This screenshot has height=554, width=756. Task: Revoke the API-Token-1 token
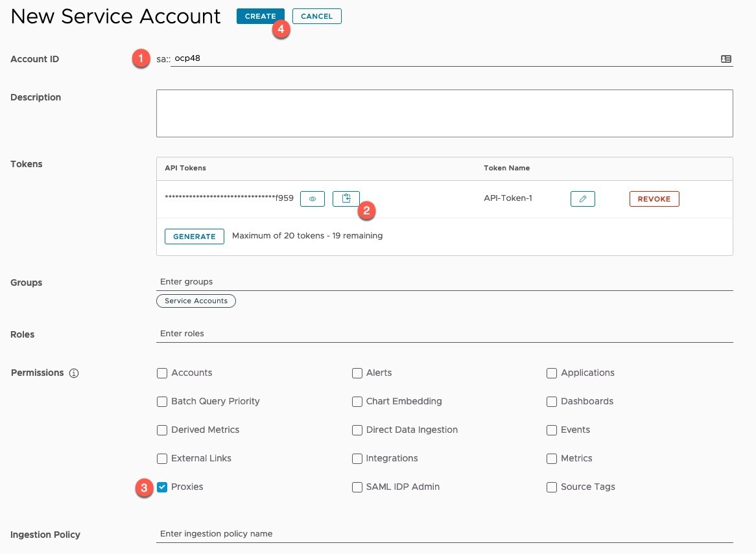coord(654,198)
